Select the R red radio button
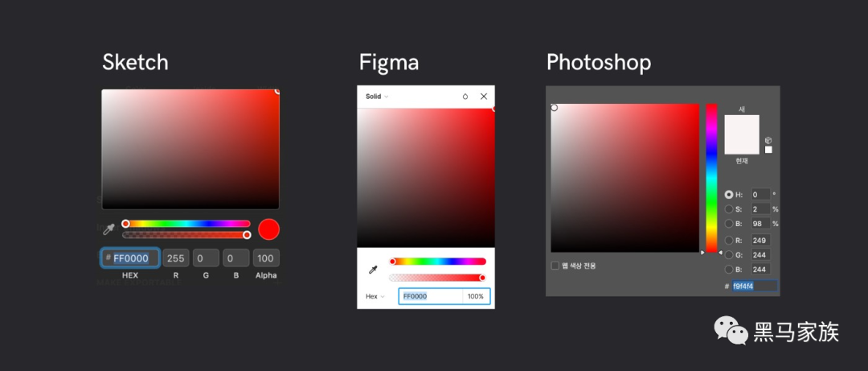 pos(729,240)
